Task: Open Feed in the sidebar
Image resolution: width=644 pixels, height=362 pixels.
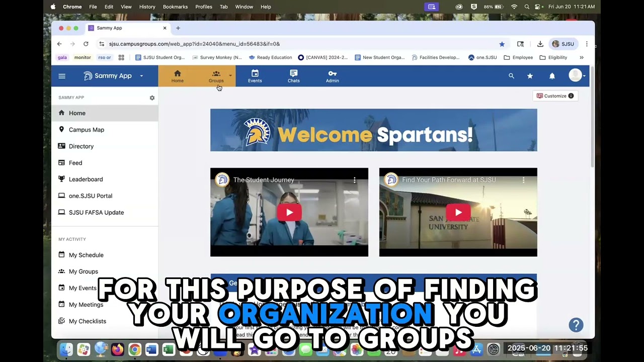Action: tap(105, 163)
